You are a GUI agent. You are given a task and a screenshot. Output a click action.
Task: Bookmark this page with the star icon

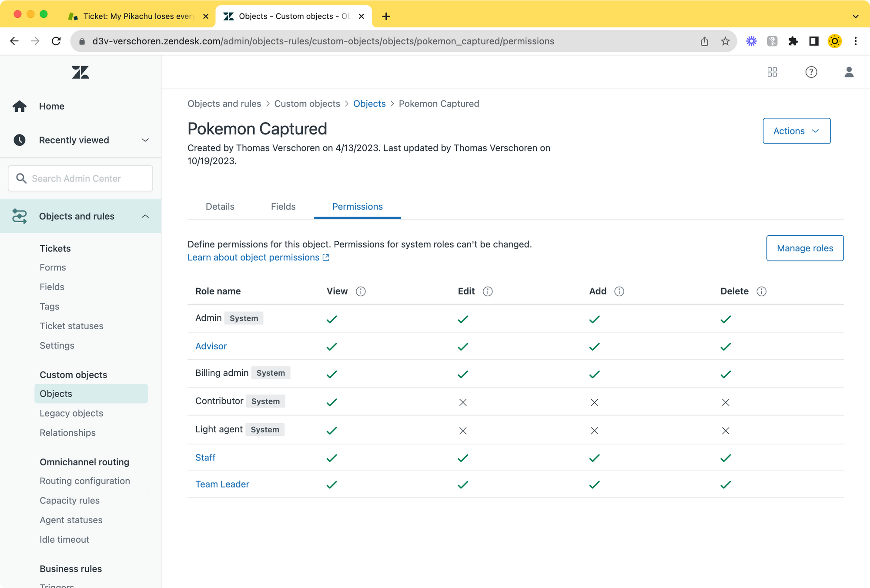pyautogui.click(x=725, y=41)
